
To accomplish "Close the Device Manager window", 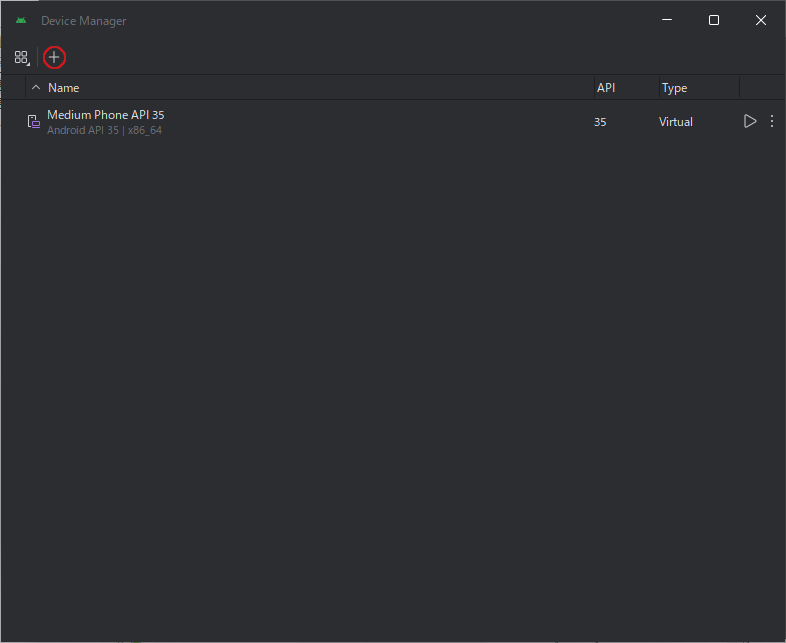I will click(761, 20).
